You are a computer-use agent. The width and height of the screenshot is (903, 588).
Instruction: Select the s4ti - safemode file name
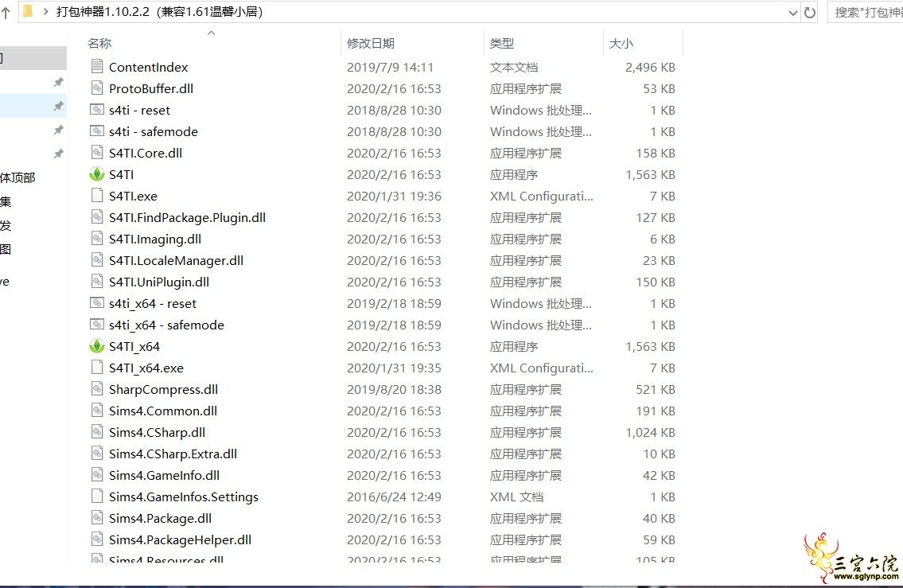tap(154, 131)
